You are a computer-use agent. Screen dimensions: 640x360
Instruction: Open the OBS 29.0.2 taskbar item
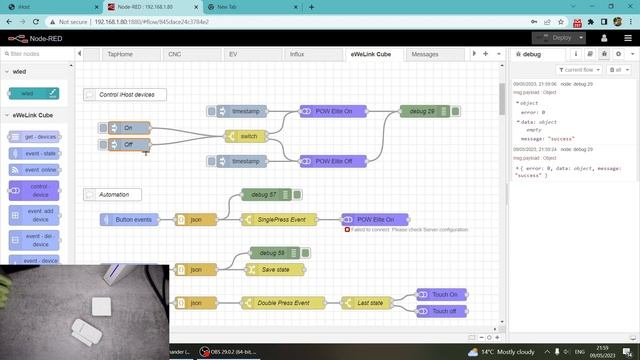coord(229,351)
